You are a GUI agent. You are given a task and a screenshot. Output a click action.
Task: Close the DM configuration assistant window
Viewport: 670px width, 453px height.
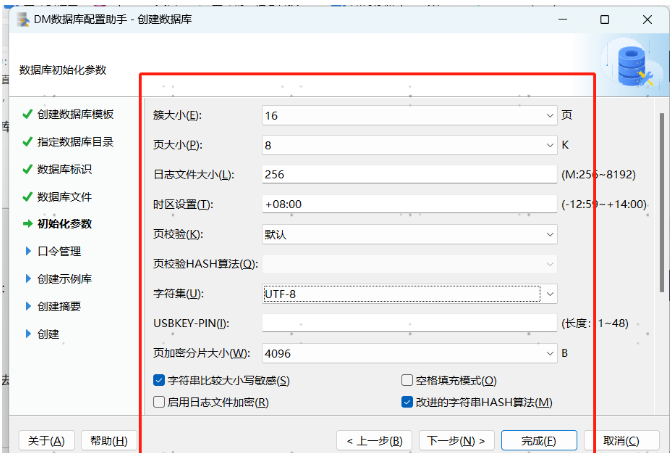pos(647,19)
